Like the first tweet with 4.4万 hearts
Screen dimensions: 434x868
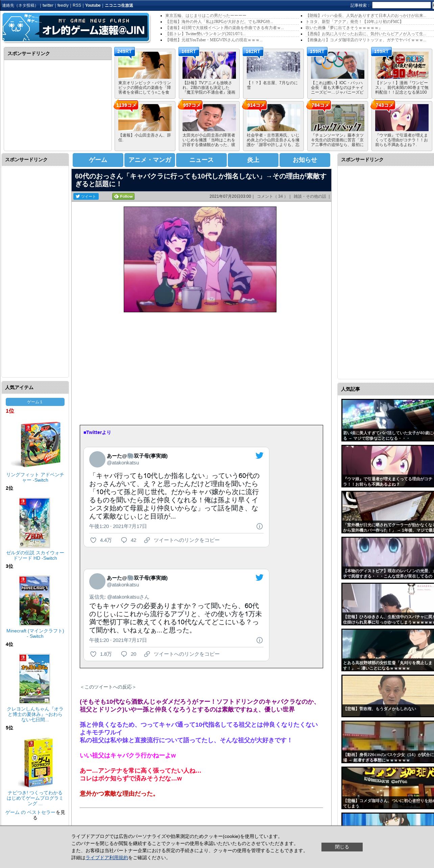click(x=93, y=540)
